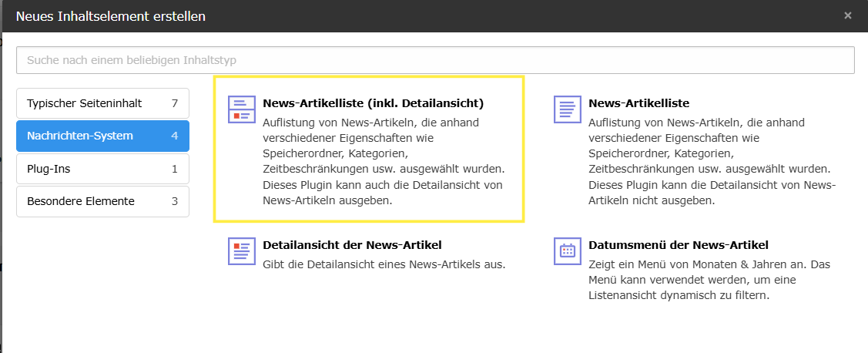Click the count badge 7 on Typischer Seiteninhalt
Viewport: 868px width, 353px height.
point(175,103)
